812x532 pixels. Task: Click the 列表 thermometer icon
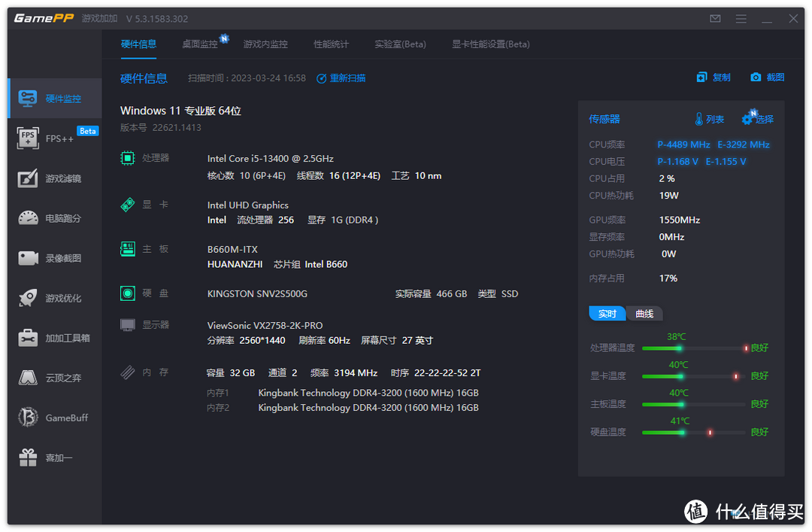point(699,119)
